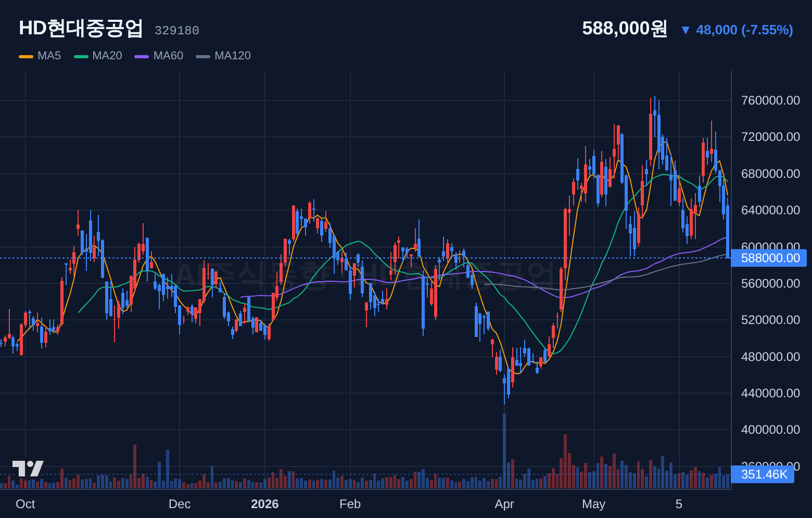Click the orange MA5 color swatch
Screen dimensions: 812x518
(26, 56)
